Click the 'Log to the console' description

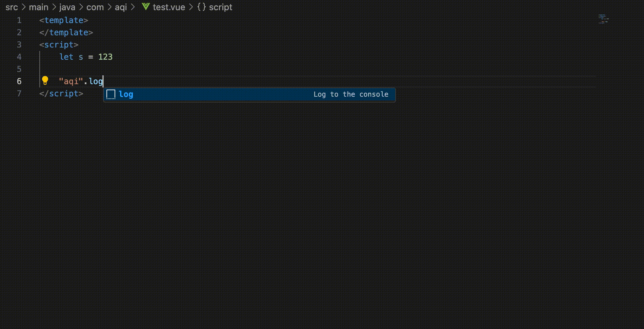coord(351,94)
